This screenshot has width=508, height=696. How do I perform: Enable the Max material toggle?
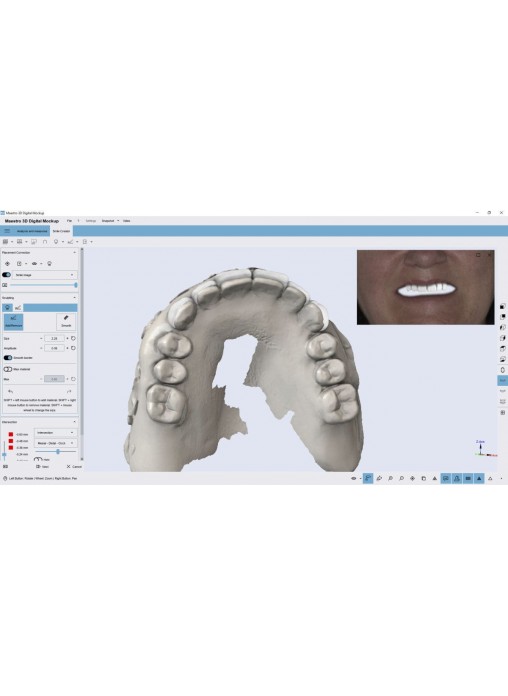[8, 369]
